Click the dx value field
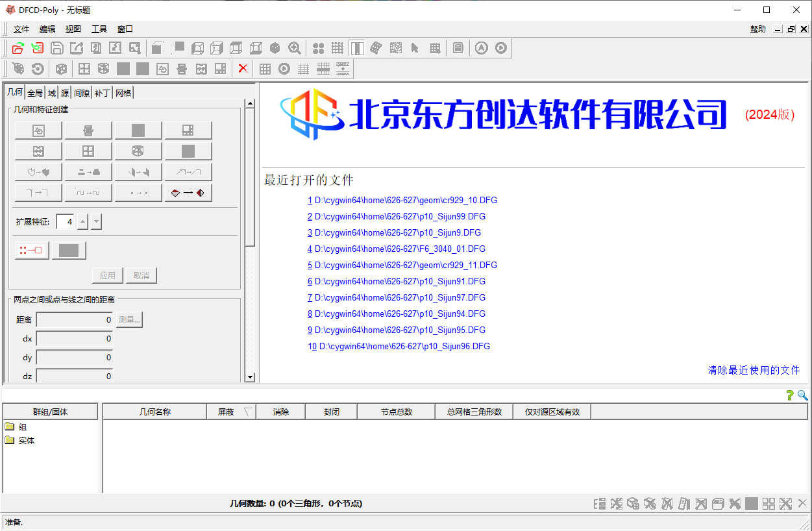 (x=75, y=338)
